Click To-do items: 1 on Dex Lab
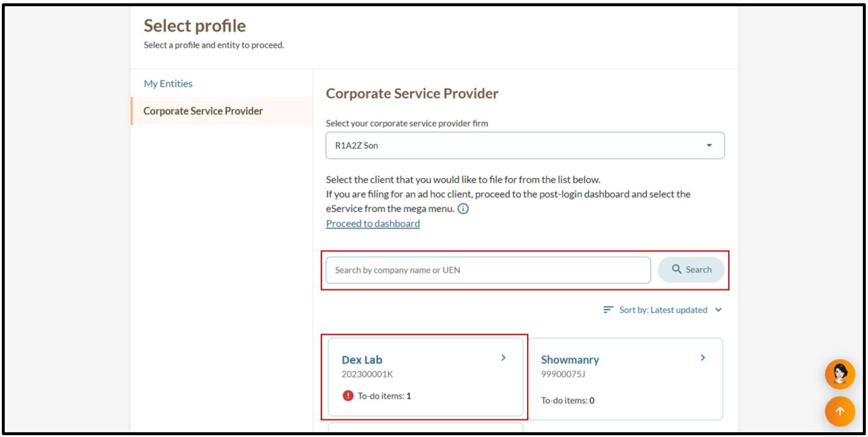The image size is (868, 437). [384, 396]
